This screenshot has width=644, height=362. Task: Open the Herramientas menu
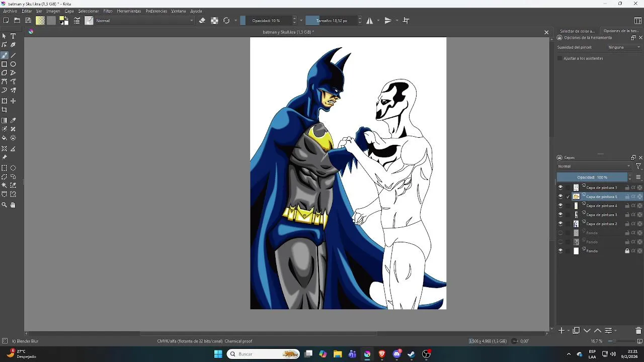(129, 11)
